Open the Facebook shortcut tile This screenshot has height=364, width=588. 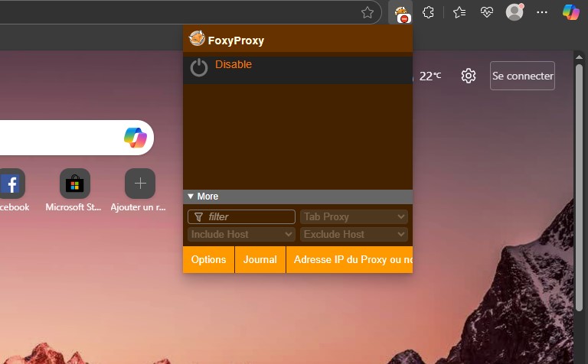click(x=12, y=184)
